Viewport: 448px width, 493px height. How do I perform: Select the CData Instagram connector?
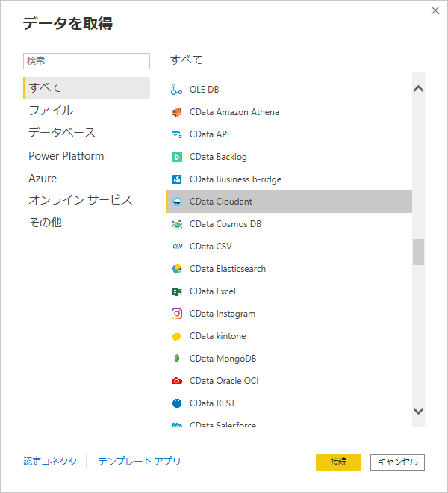tap(289, 314)
